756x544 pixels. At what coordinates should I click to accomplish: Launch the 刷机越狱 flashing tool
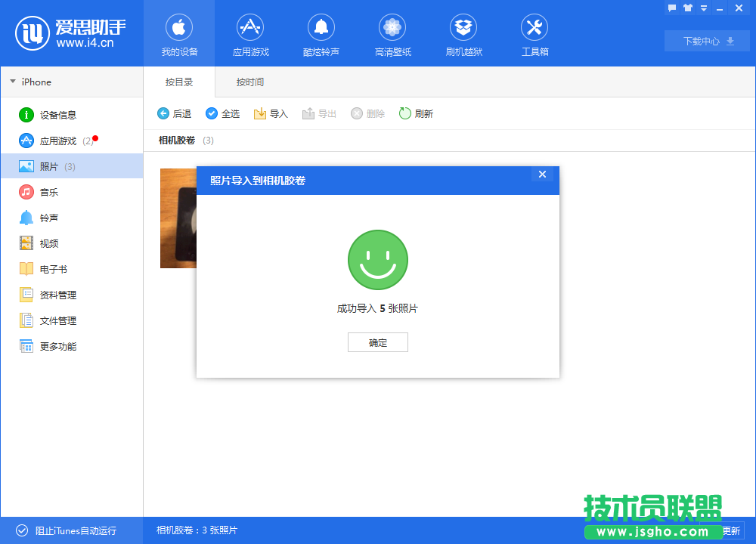[463, 34]
